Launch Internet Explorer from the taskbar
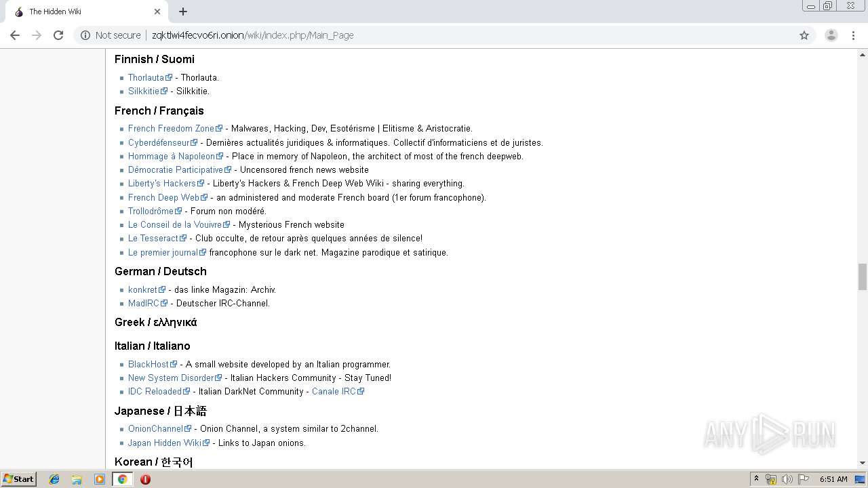The image size is (868, 488). pos(54,479)
